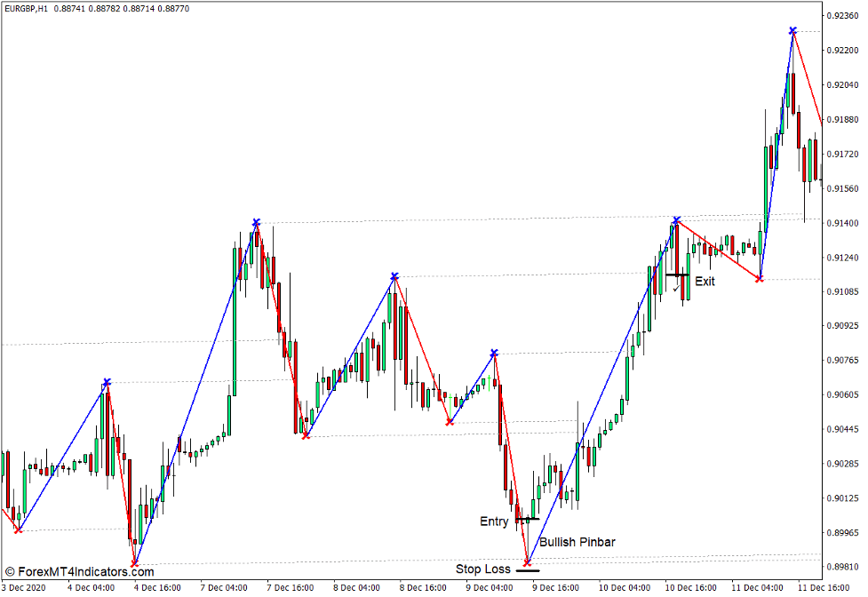This screenshot has width=868, height=597.
Task: Click the blue X swing high near 4 Dec 04:00
Action: pos(106,382)
